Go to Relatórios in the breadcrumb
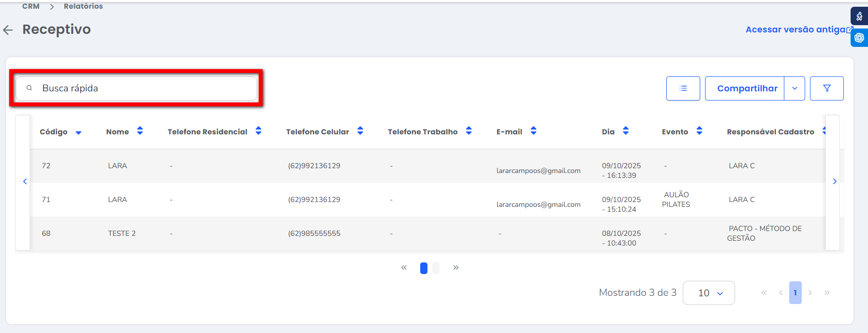868x333 pixels. [83, 6]
